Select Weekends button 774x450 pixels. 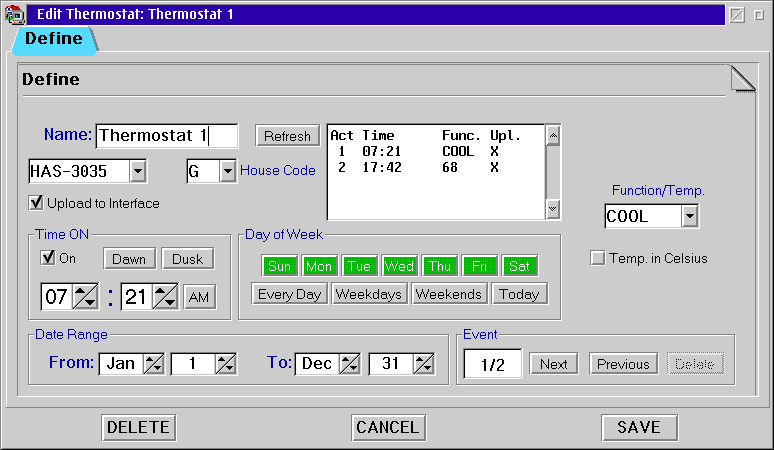point(449,294)
